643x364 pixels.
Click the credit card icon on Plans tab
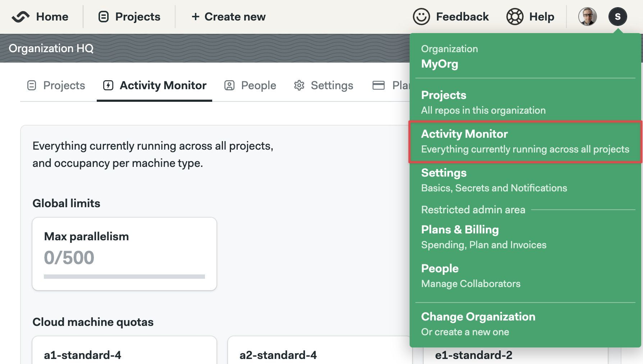[378, 85]
